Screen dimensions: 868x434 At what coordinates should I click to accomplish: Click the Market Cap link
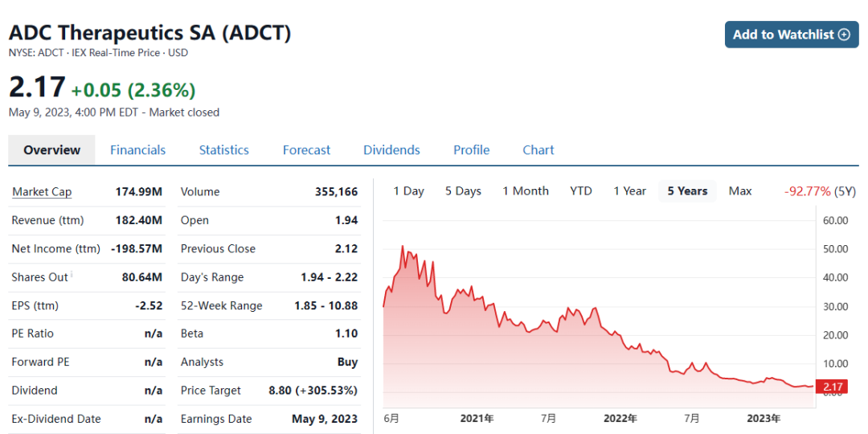point(42,192)
